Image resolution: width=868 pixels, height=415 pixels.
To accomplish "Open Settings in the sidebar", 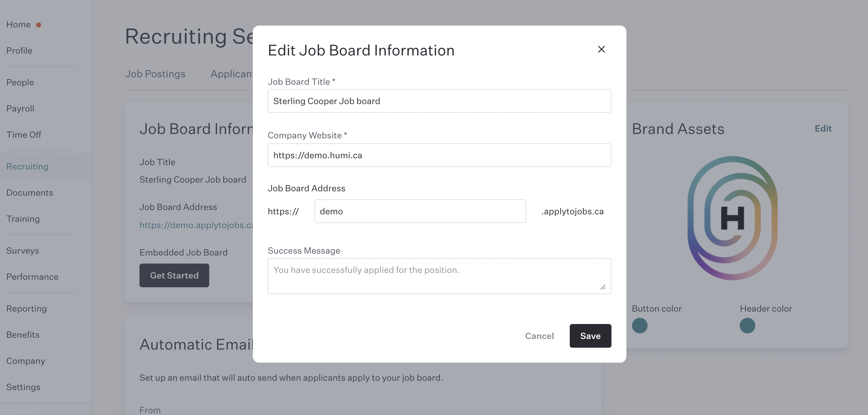I will [23, 387].
